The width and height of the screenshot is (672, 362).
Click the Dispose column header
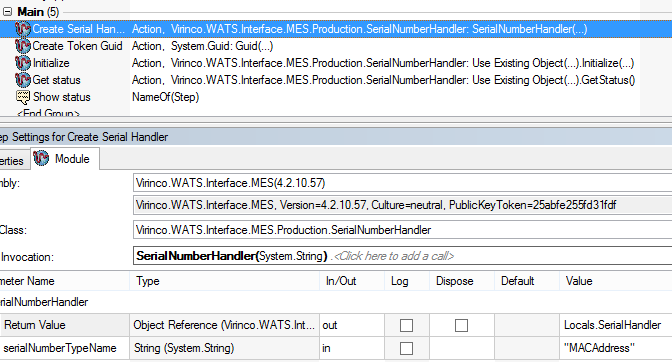(462, 281)
